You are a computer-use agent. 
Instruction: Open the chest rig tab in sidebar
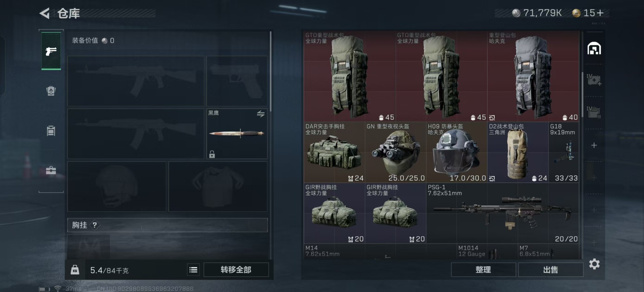tap(51, 131)
